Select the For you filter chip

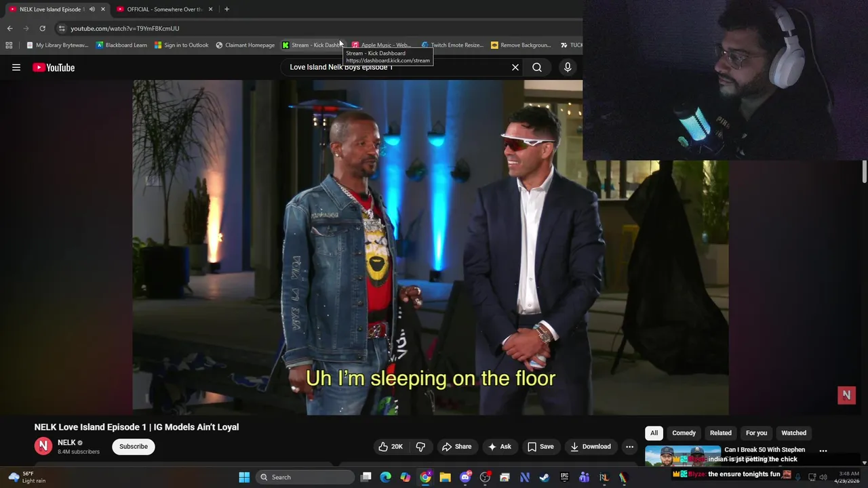click(756, 433)
